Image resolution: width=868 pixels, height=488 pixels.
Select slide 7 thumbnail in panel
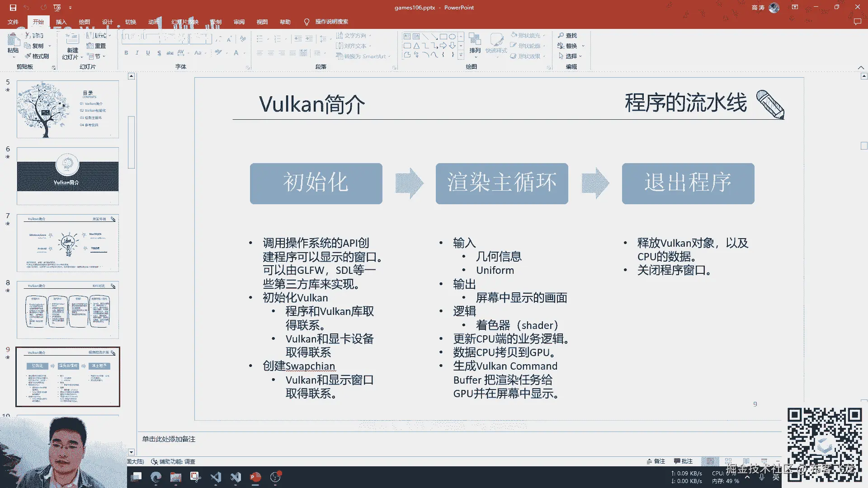pos(68,243)
